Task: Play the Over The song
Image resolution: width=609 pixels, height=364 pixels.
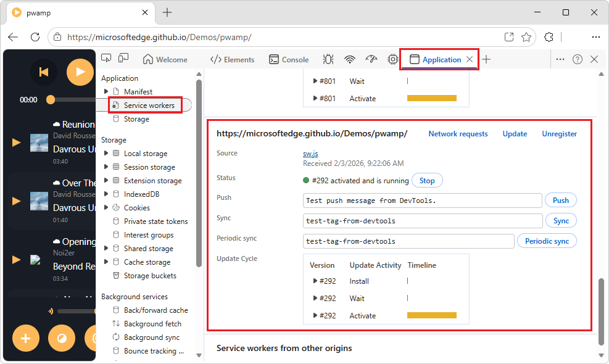Action: coord(16,201)
